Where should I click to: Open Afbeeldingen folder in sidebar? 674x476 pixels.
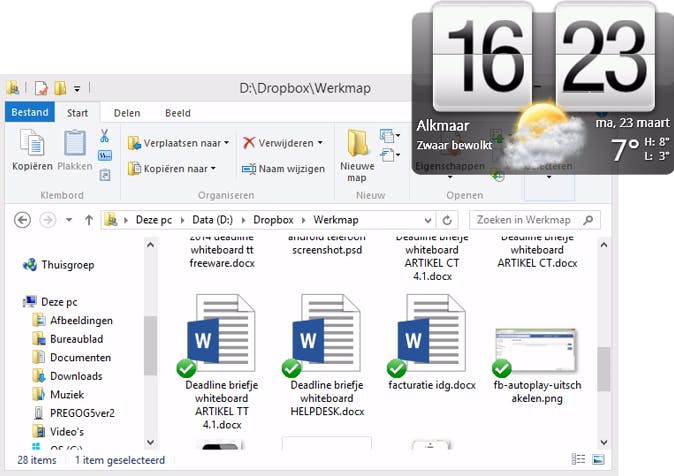point(73,320)
